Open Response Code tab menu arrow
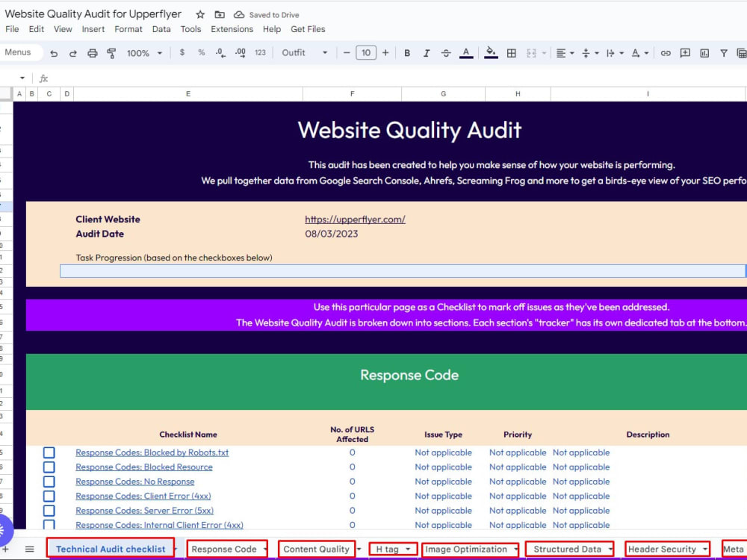The image size is (747, 560). pyautogui.click(x=265, y=549)
